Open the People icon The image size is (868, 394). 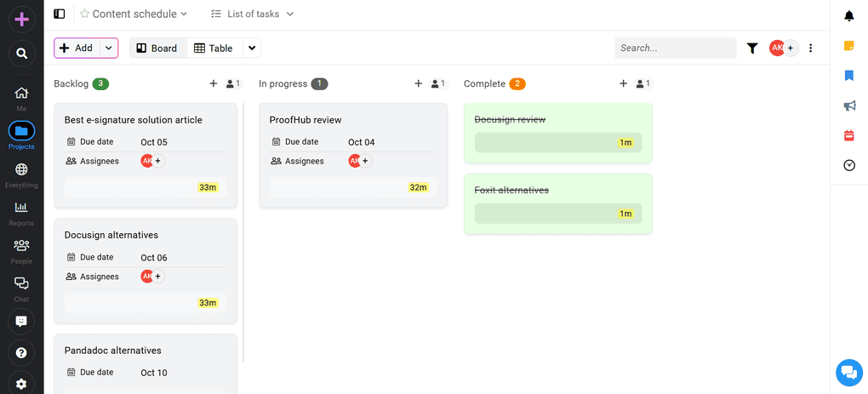coord(21,245)
